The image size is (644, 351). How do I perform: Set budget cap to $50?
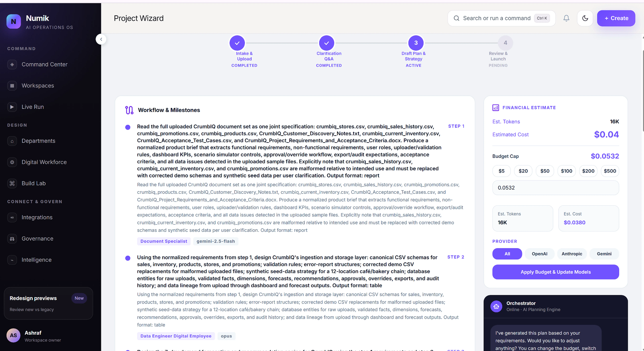coord(545,171)
